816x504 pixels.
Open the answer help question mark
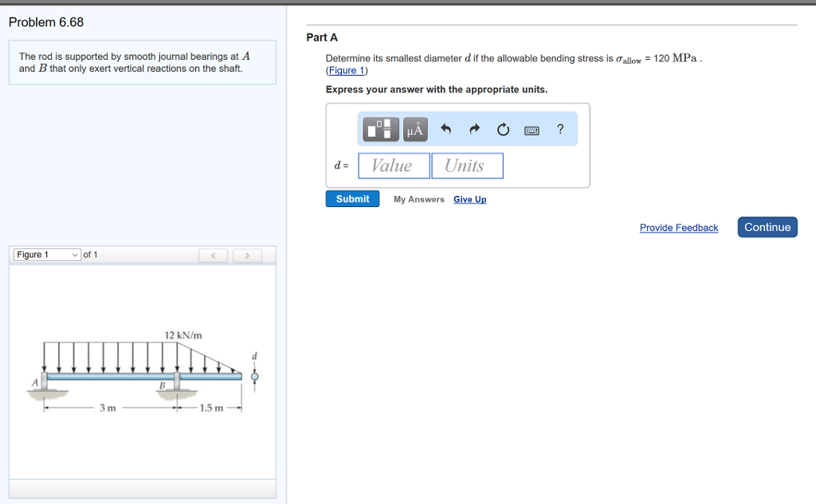pyautogui.click(x=560, y=128)
